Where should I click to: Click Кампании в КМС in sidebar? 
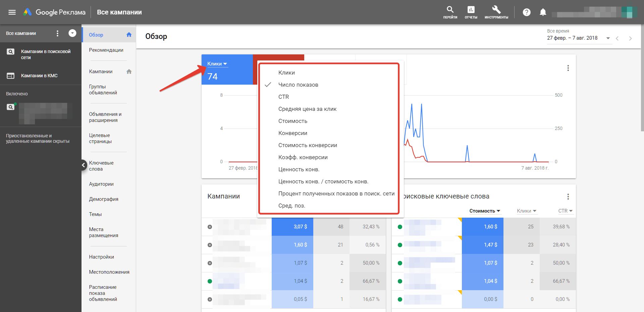point(39,76)
